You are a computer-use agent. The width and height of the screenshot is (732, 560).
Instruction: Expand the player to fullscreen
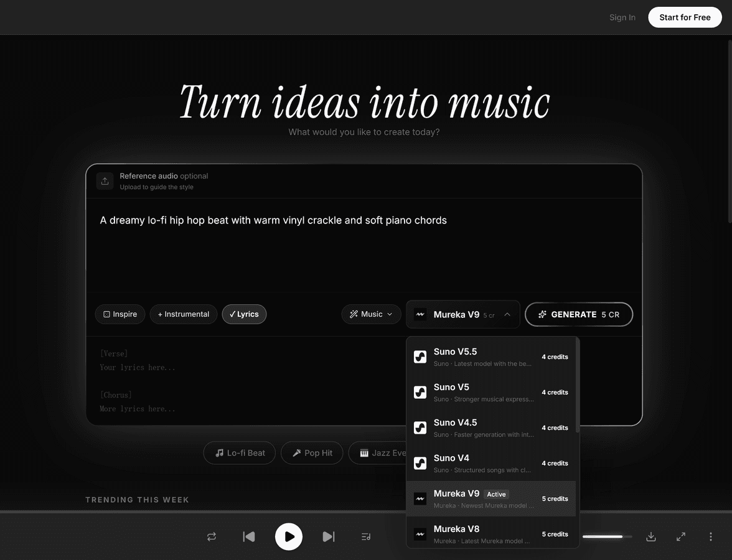681,536
